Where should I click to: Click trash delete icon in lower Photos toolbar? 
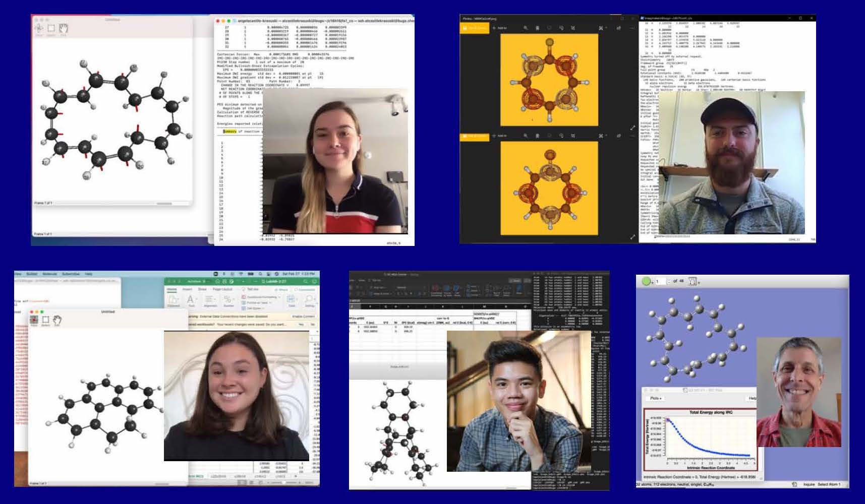(x=537, y=136)
